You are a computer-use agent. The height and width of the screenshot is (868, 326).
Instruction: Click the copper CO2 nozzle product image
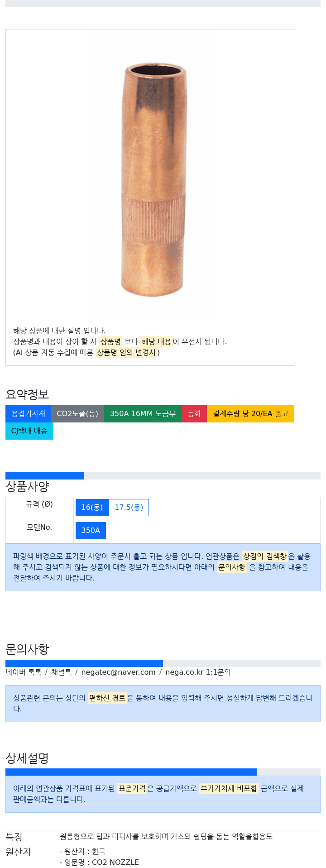click(x=153, y=180)
